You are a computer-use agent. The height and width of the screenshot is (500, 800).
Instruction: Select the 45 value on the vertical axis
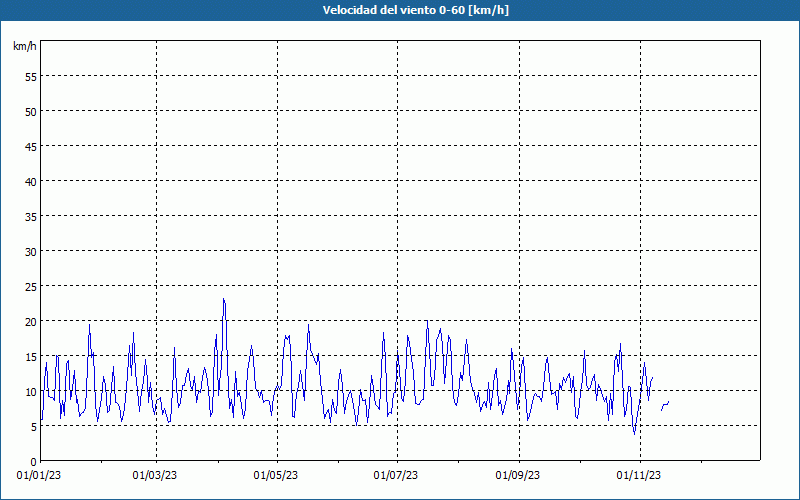point(31,146)
